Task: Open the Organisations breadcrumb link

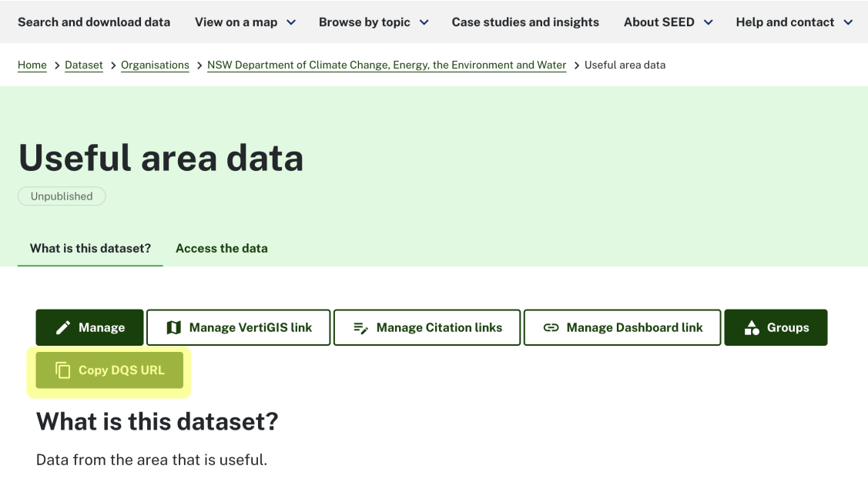Action: (155, 65)
